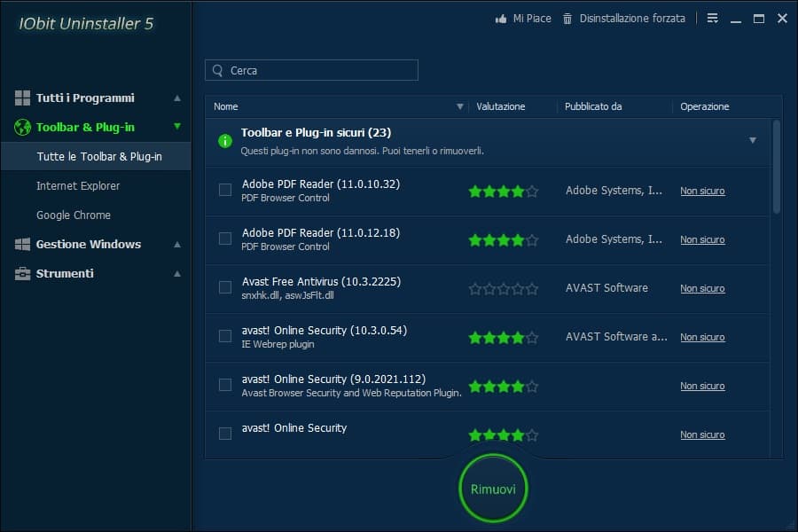Click empty star rating of Avast Free Antivirus
The width and height of the screenshot is (798, 532).
[x=504, y=289]
